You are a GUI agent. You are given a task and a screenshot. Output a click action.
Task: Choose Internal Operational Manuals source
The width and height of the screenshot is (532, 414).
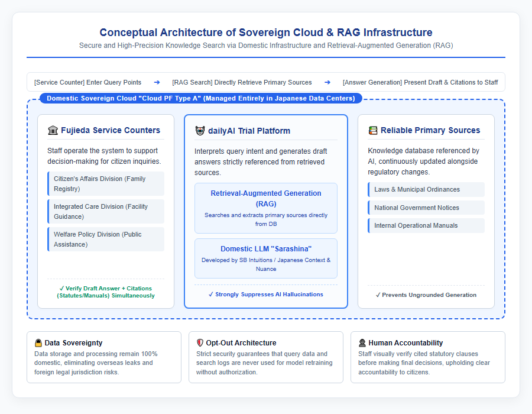tap(426, 226)
